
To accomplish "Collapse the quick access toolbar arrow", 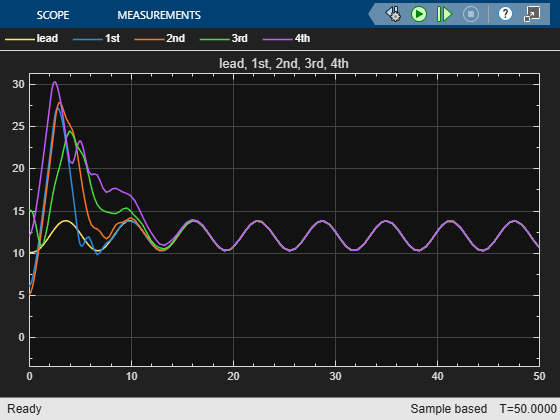I will (372, 14).
